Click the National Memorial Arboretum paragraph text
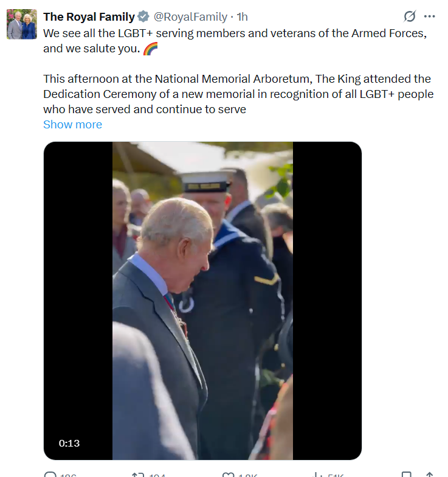Viewport: 448px width, 477px height. pyautogui.click(x=238, y=94)
